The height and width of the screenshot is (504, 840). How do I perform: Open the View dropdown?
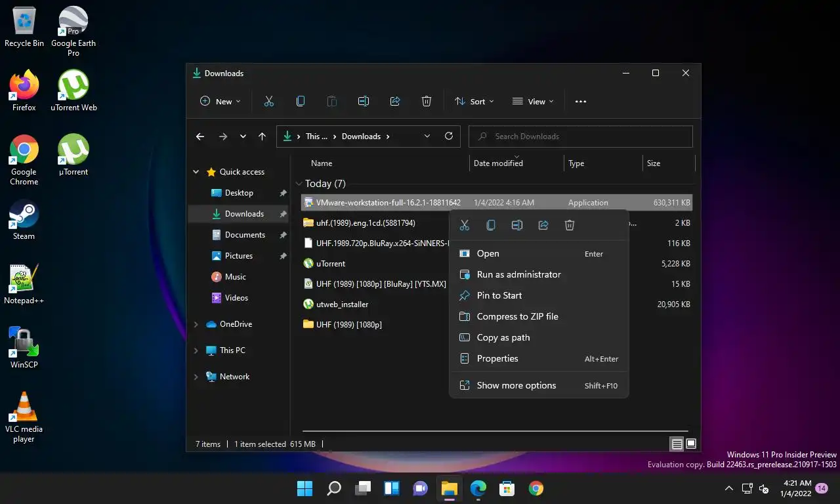click(x=533, y=101)
